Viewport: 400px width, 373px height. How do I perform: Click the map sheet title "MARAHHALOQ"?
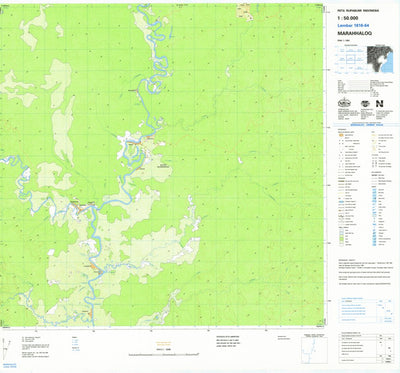click(x=354, y=33)
